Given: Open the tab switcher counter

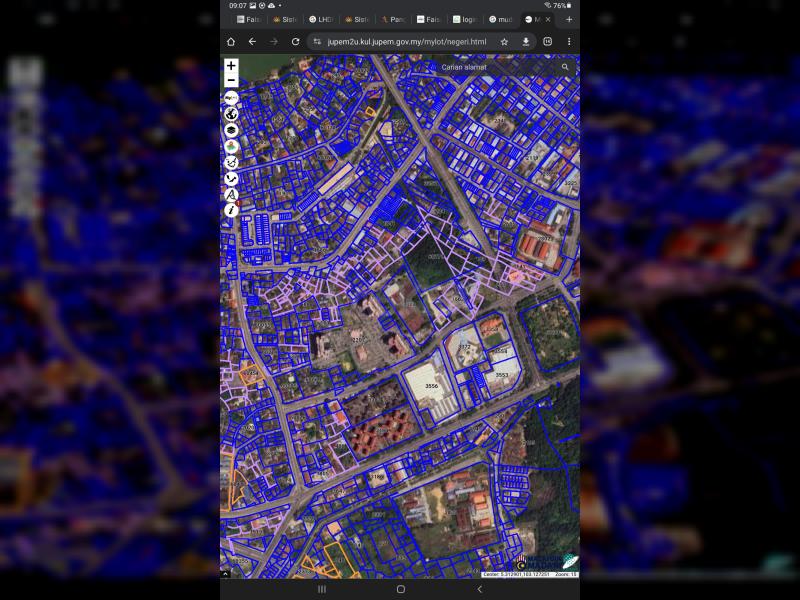Looking at the screenshot, I should coord(548,42).
